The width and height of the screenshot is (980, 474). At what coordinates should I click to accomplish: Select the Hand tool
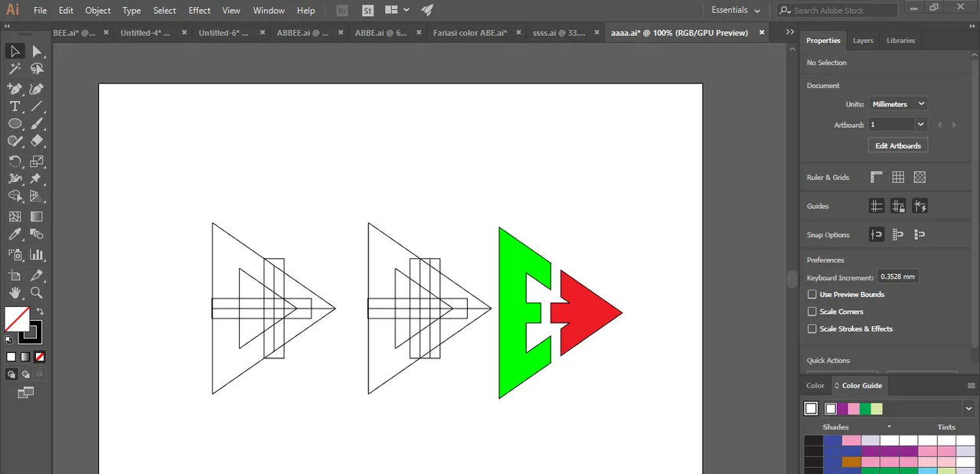coord(15,293)
